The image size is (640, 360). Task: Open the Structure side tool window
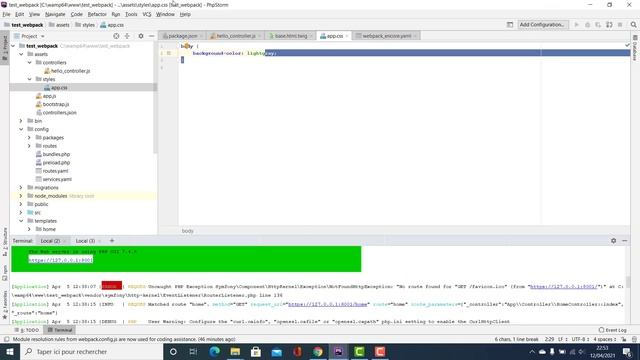click(x=5, y=241)
